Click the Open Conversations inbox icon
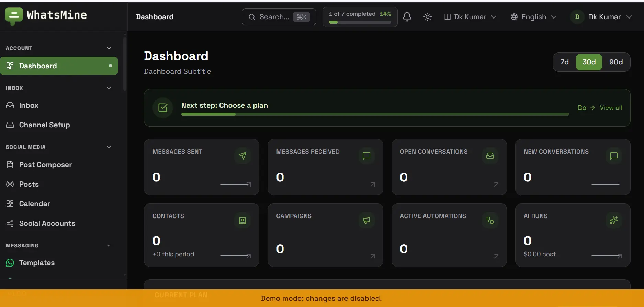Viewport: 644px width, 307px height. point(490,156)
